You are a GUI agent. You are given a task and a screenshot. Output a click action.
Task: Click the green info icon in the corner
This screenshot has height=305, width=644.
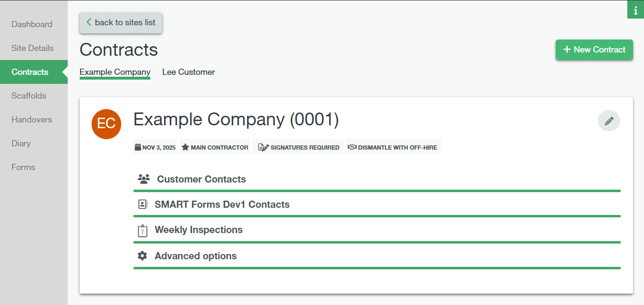(x=635, y=10)
